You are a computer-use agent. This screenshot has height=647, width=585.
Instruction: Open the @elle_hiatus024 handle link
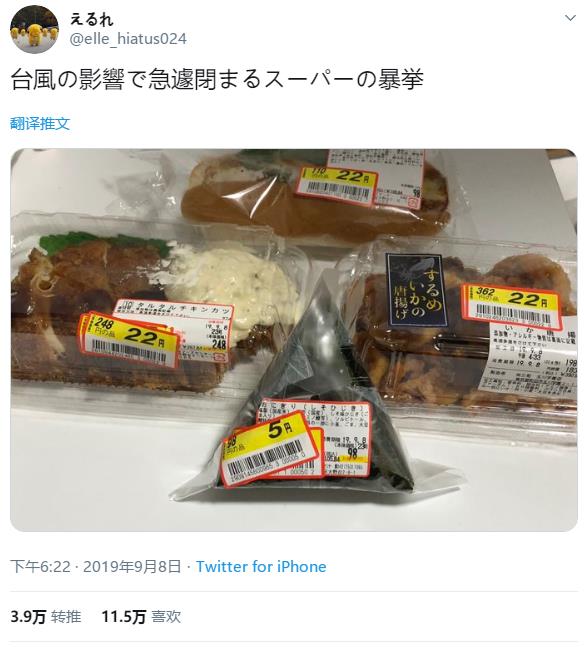click(x=128, y=39)
